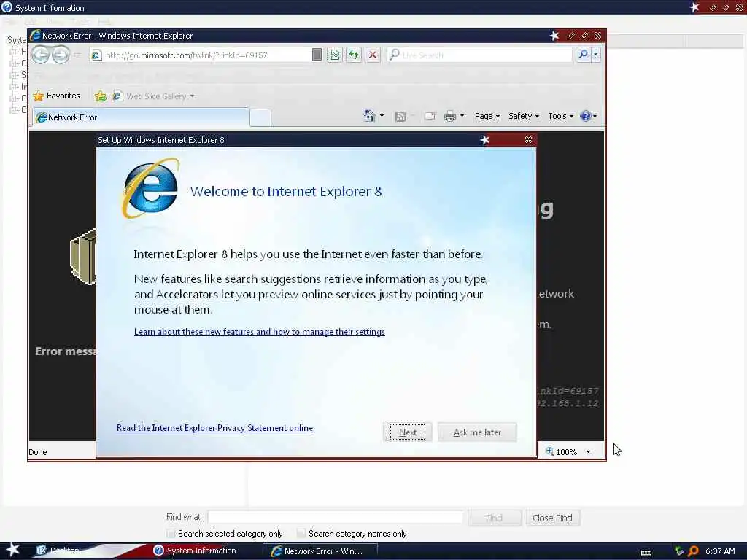
Task: Open the Tools menu
Action: (560, 116)
